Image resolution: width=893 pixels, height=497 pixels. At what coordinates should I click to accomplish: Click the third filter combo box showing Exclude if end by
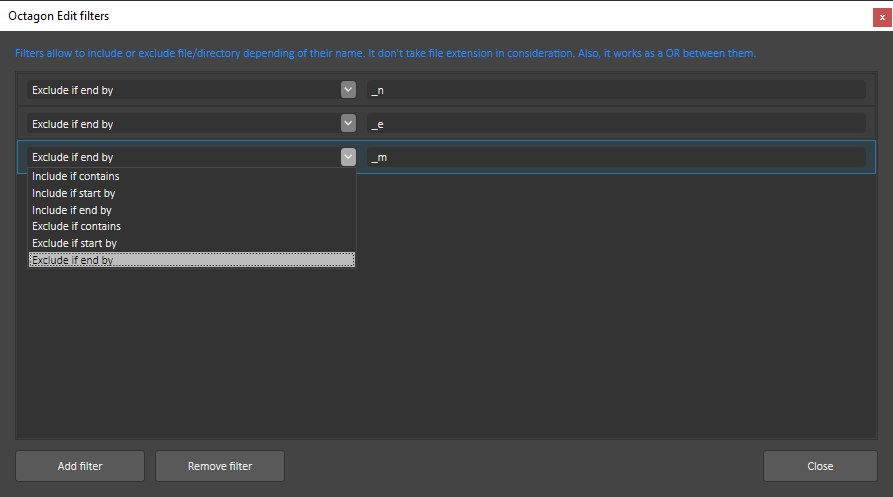(x=185, y=157)
